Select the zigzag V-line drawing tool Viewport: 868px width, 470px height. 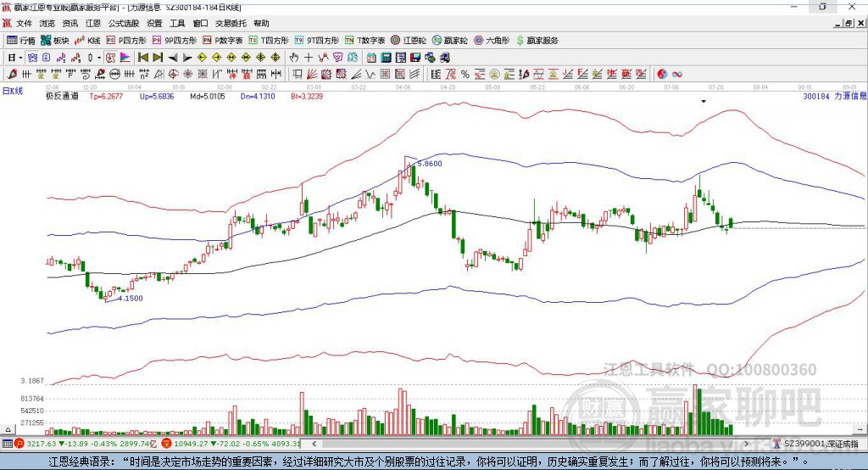(x=370, y=75)
